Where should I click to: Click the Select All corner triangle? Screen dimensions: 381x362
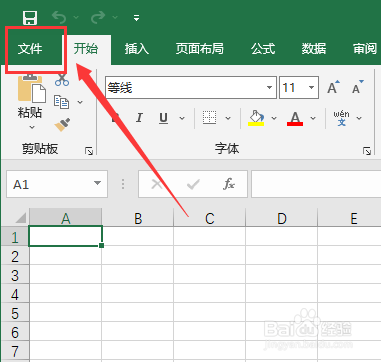click(x=21, y=219)
